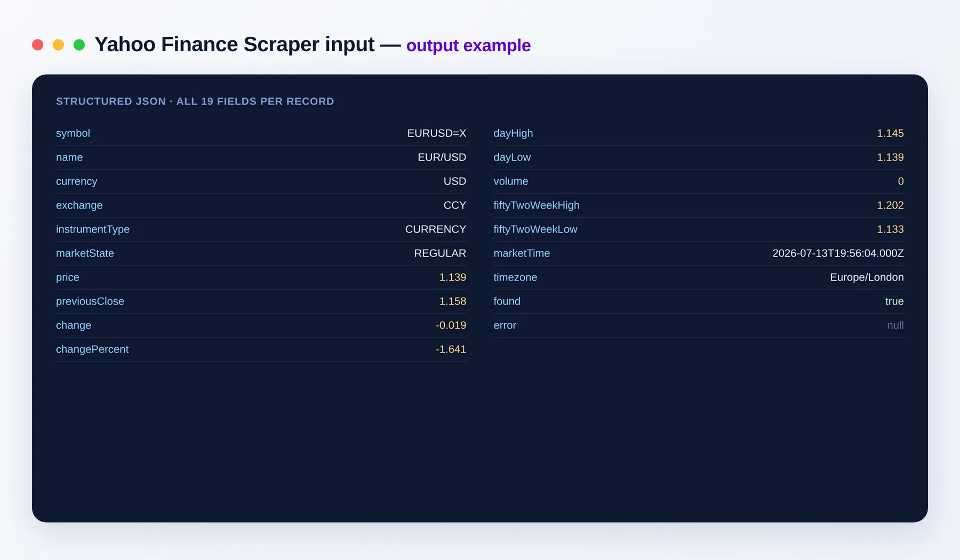Select the 'change' field label
Image resolution: width=960 pixels, height=560 pixels.
pyautogui.click(x=74, y=325)
